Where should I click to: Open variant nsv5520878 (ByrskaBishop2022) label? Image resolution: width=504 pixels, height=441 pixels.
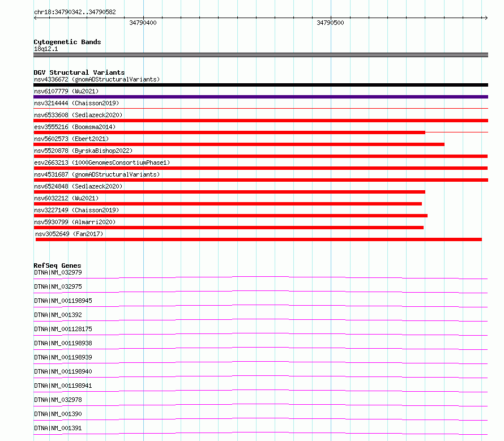pos(83,151)
